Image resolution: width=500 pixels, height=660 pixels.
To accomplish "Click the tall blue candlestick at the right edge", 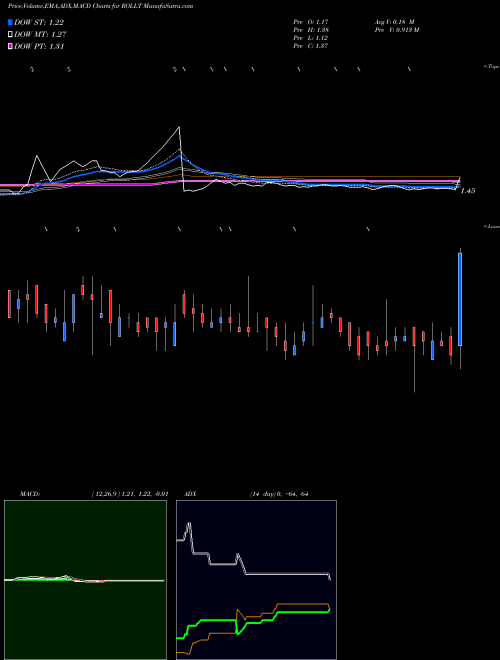I will [x=460, y=299].
